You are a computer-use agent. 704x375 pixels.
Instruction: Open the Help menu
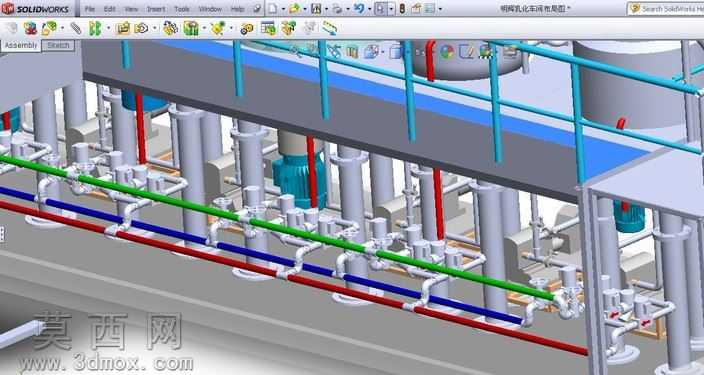tap(237, 9)
